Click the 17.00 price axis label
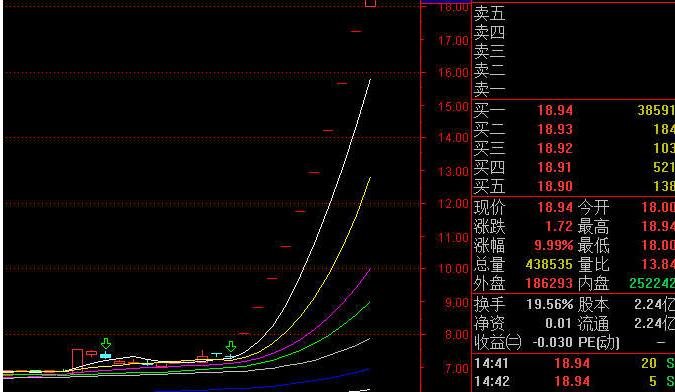Screen dimensions: 675x392 click(x=453, y=41)
